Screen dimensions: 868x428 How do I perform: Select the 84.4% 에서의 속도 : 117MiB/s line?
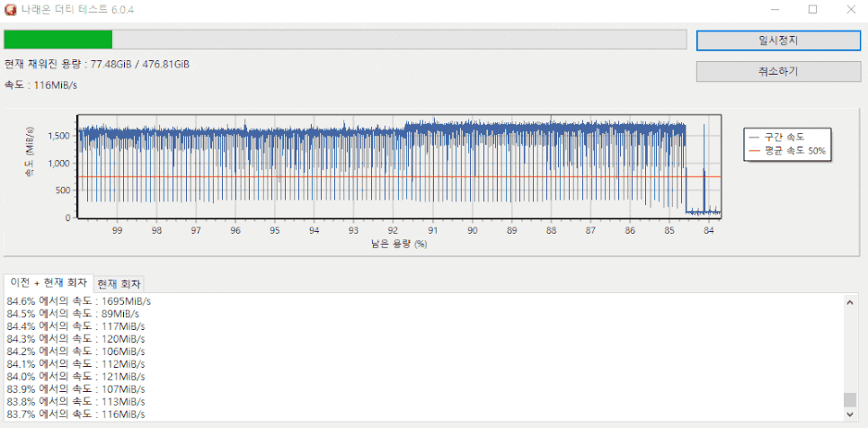tap(75, 325)
